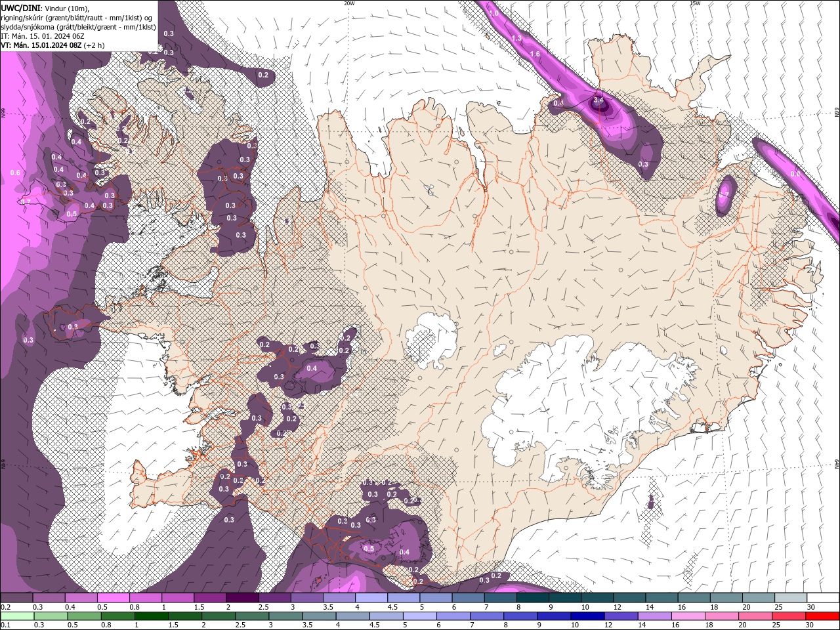Screen dimensions: 840x630
Task: Click the upper legend swatch labeled 14
Action: (x=662, y=598)
